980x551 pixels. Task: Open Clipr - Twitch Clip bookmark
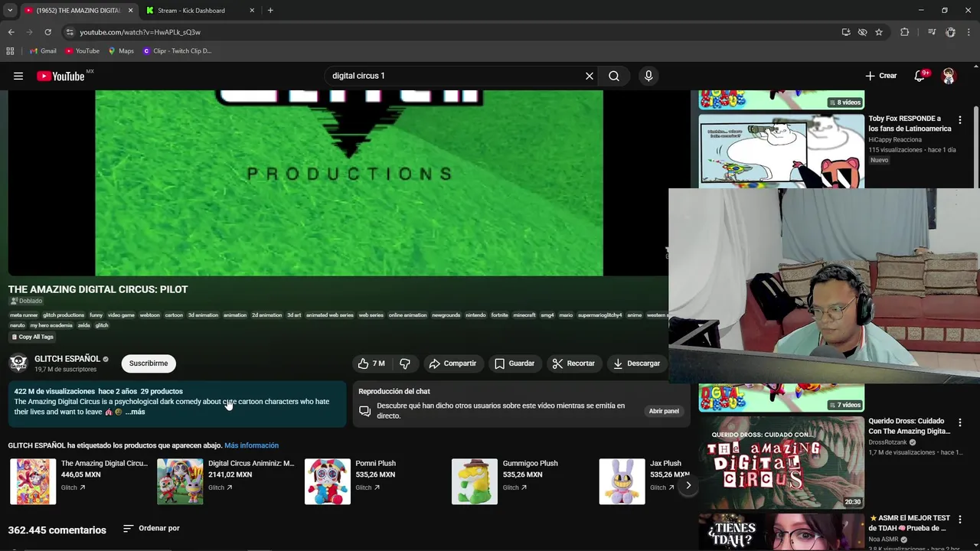coord(177,51)
